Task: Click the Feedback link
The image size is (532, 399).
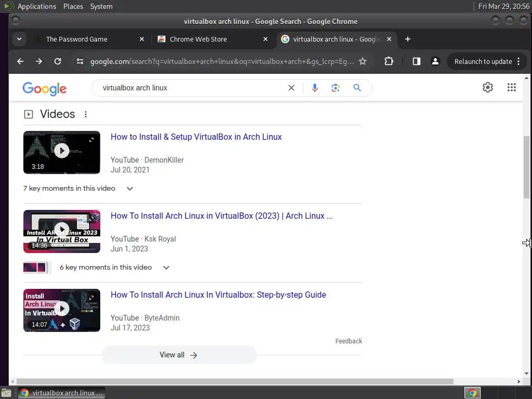Action: pos(349,341)
